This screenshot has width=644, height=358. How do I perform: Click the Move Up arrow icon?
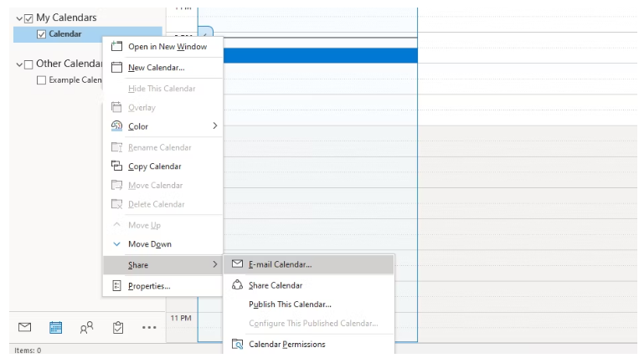[116, 224]
